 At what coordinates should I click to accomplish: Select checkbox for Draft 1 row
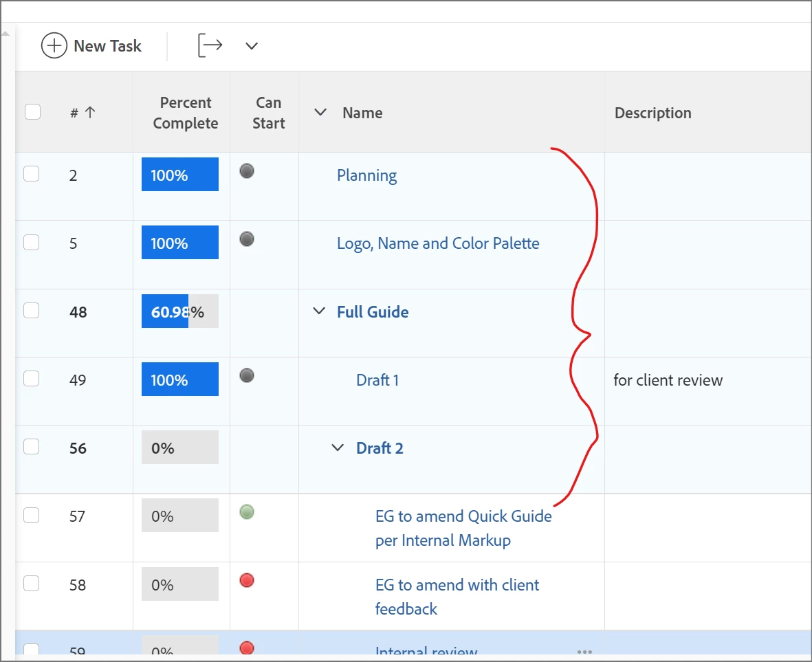[x=32, y=379]
